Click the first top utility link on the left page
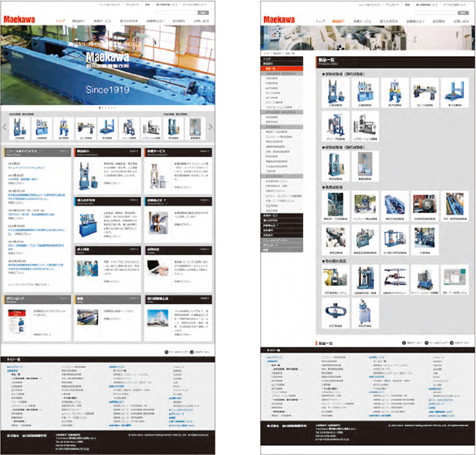Viewport: 476px width, 455px height. pos(109,4)
